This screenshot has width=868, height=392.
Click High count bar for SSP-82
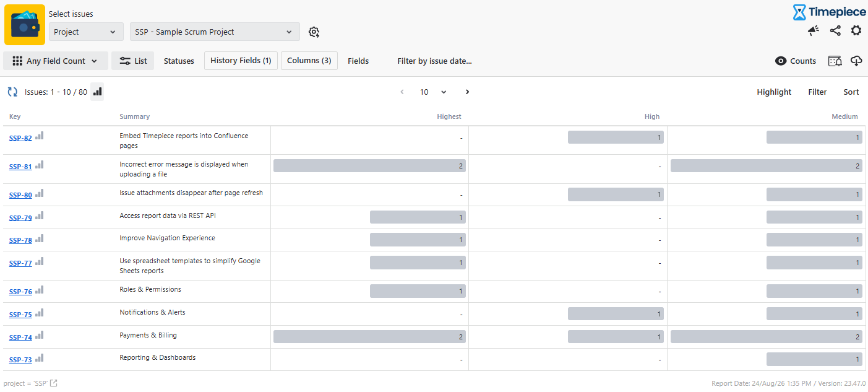pyautogui.click(x=616, y=137)
